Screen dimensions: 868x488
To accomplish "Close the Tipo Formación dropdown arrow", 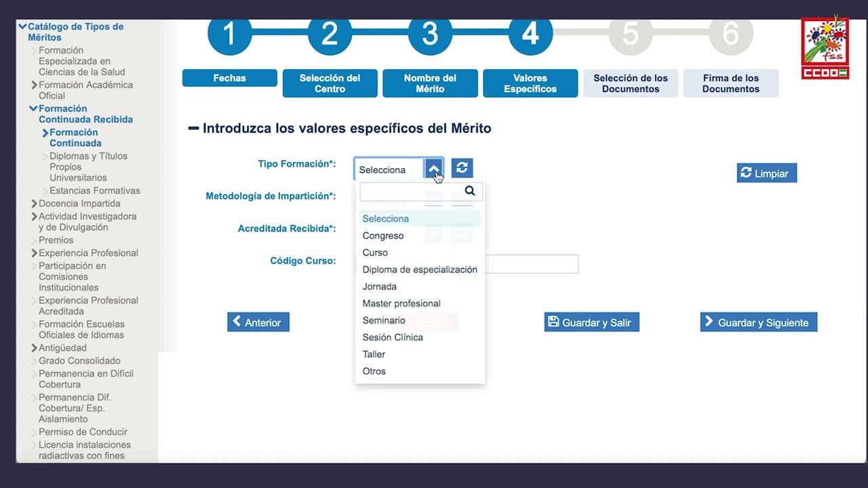I will pyautogui.click(x=434, y=169).
